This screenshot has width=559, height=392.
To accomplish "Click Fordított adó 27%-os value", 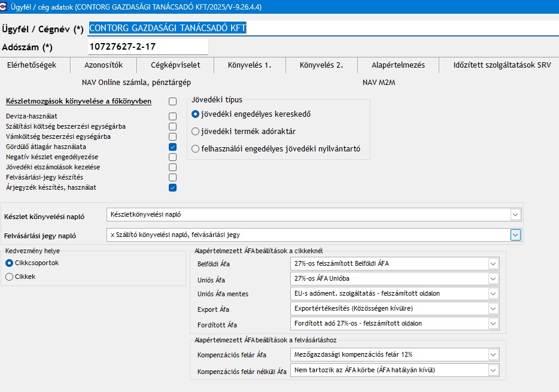I will [x=358, y=323].
